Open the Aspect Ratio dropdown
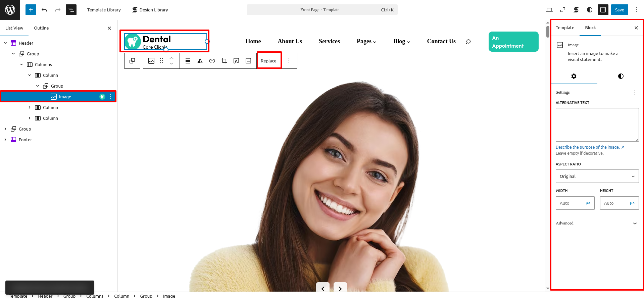 pos(597,176)
